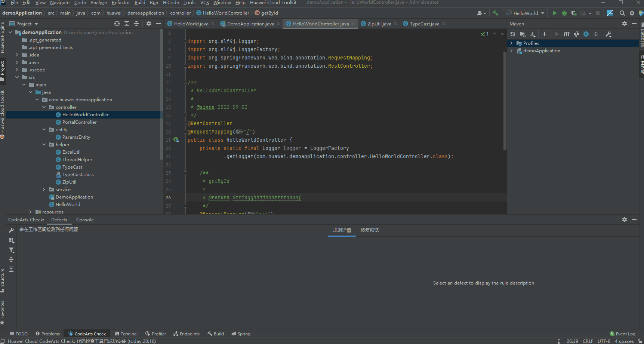Screen dimensions: 644x344
Task: Collapse all nodes in Maven panel
Action: [x=596, y=34]
